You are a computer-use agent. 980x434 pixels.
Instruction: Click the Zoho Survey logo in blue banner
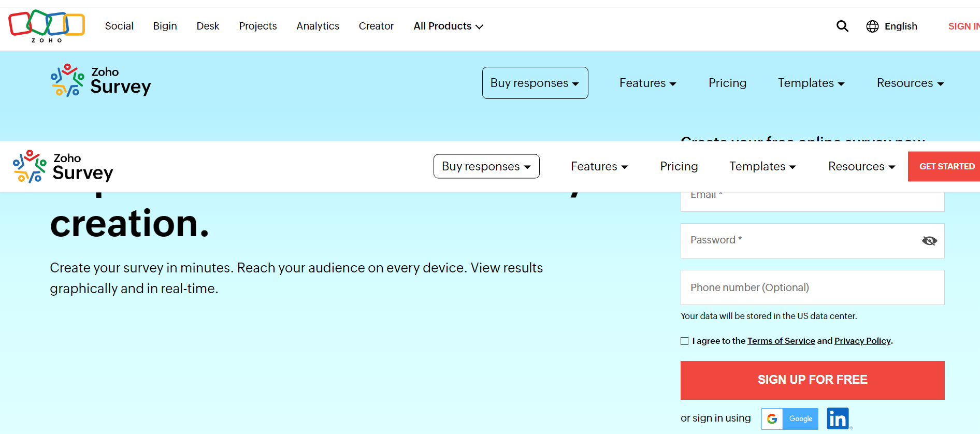(x=101, y=80)
